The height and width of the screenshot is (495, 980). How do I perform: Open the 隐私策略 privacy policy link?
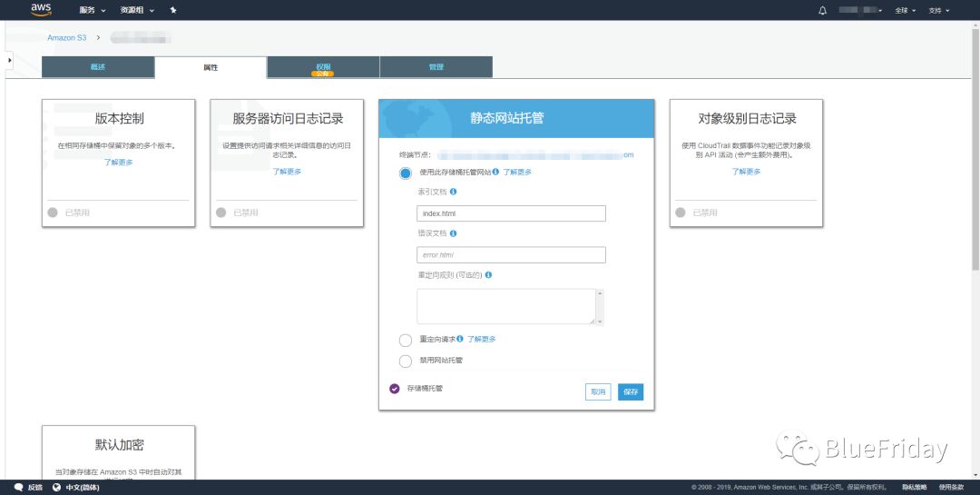point(915,487)
